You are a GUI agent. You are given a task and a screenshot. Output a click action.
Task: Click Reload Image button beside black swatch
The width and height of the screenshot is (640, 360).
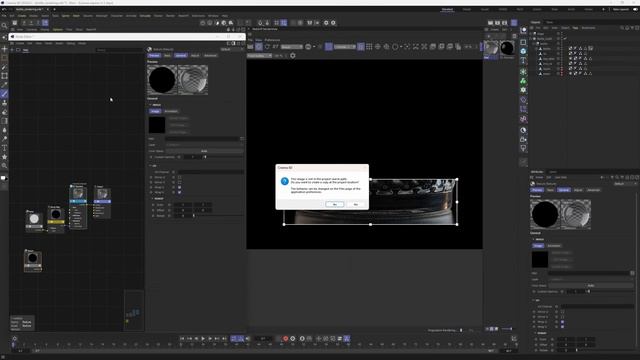[178, 118]
